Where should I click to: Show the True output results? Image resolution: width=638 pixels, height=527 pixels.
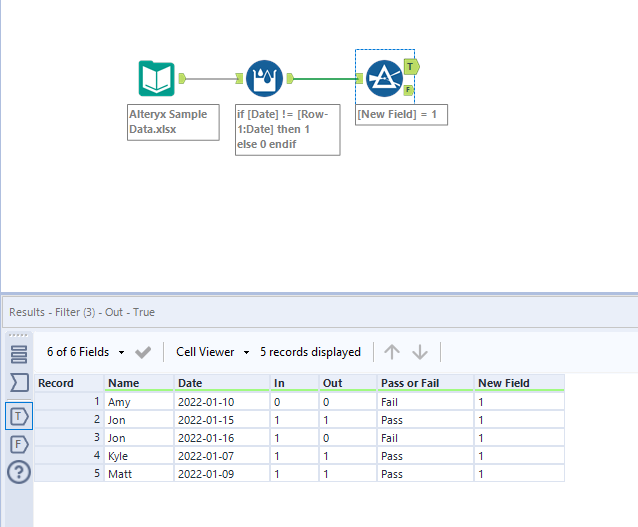tap(19, 415)
